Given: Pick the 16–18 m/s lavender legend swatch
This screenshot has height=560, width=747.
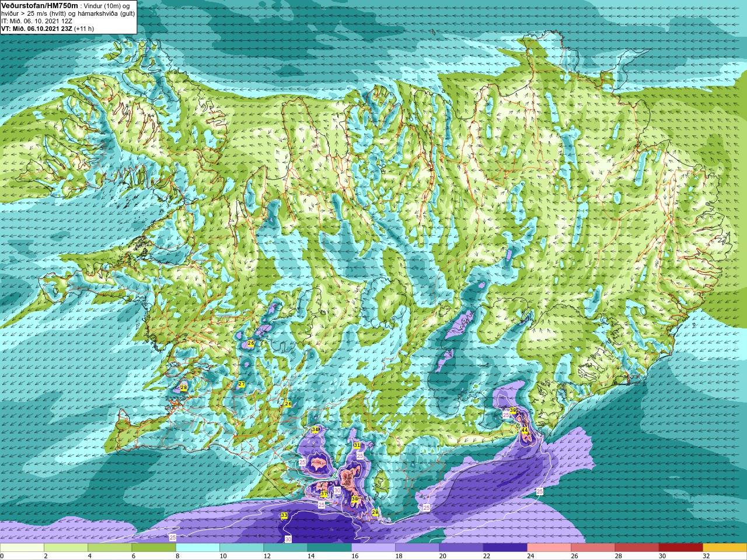Looking at the screenshot, I should click(x=373, y=548).
